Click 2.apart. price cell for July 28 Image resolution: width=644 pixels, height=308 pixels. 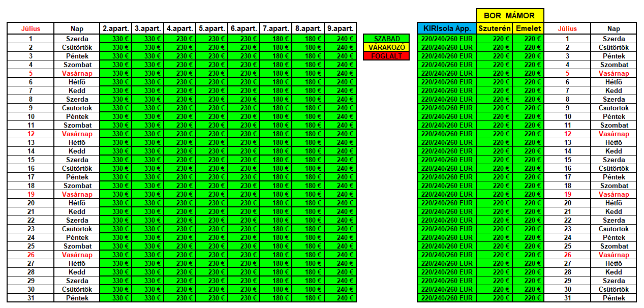(116, 272)
